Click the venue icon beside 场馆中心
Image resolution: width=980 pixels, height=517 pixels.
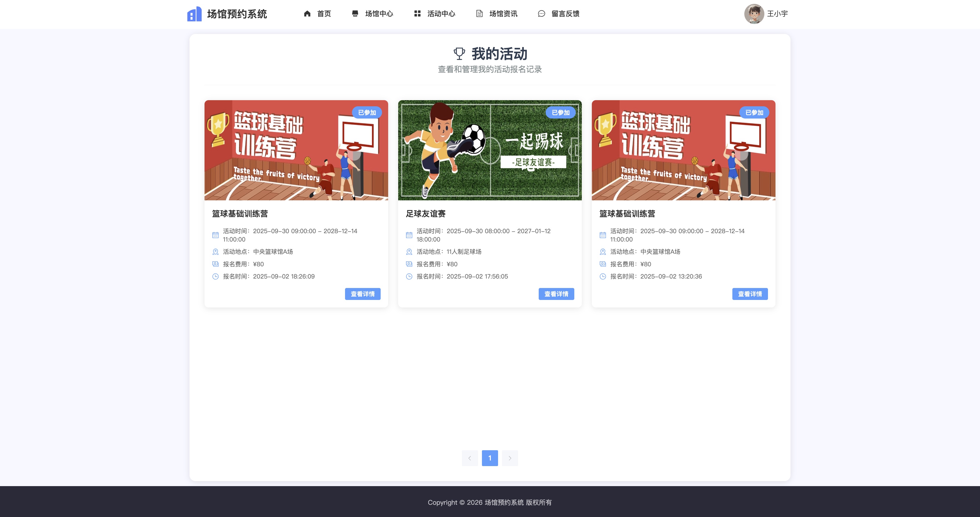coord(355,14)
